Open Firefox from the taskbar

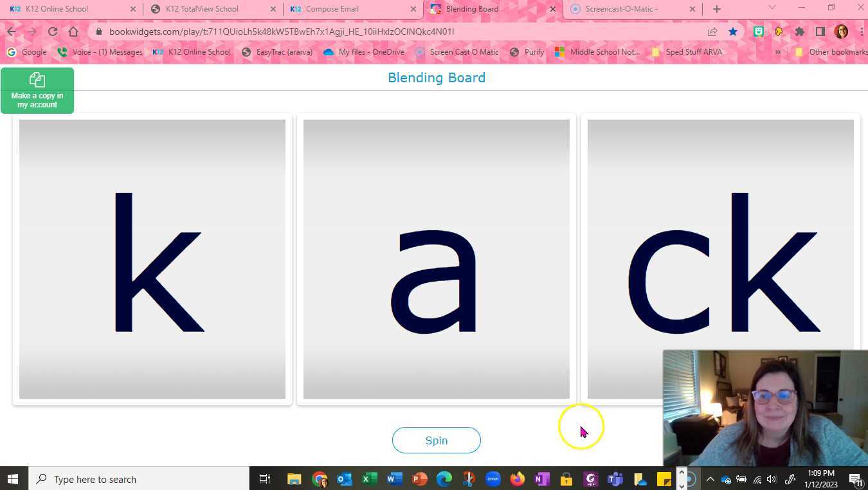point(517,479)
